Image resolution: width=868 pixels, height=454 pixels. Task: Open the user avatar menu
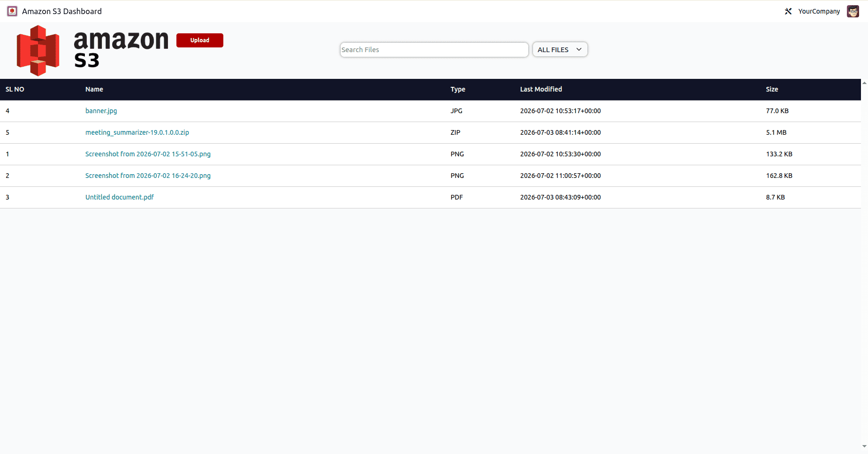[x=853, y=11]
